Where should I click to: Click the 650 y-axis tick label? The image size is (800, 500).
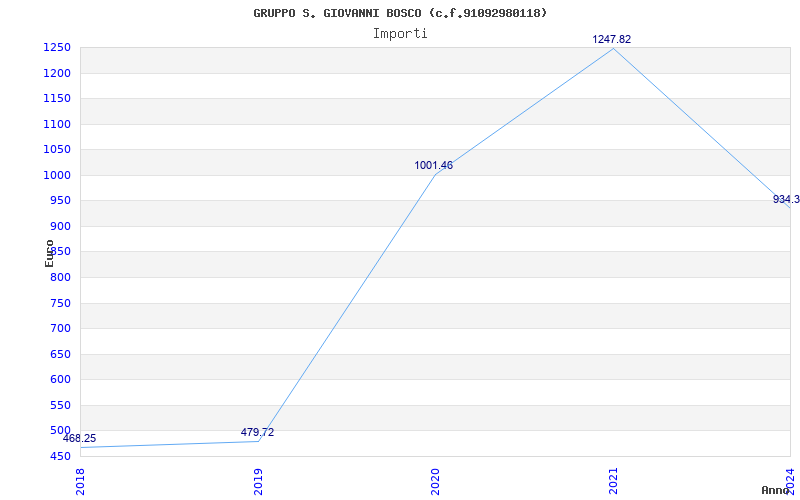pyautogui.click(x=60, y=354)
